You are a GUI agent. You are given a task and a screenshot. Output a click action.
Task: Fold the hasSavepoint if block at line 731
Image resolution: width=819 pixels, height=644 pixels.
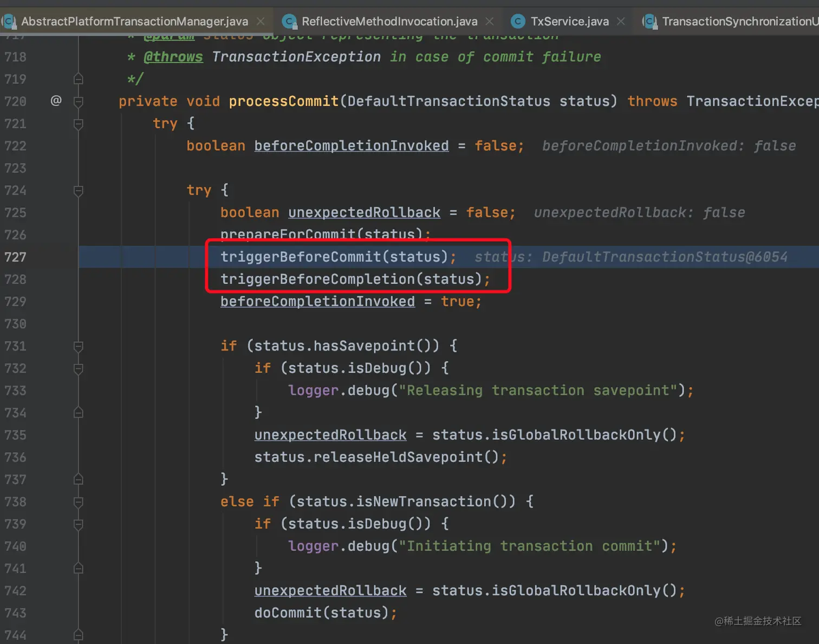point(79,346)
